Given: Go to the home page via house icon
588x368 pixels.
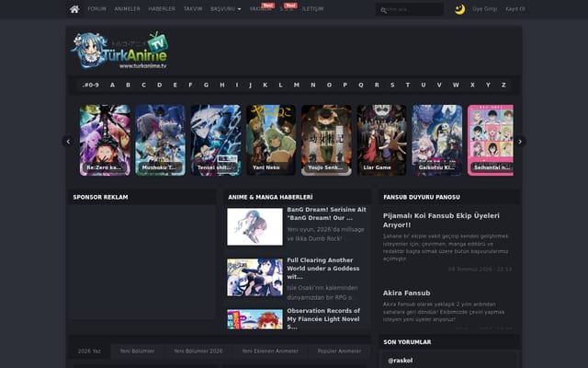Looking at the screenshot, I should pyautogui.click(x=74, y=9).
